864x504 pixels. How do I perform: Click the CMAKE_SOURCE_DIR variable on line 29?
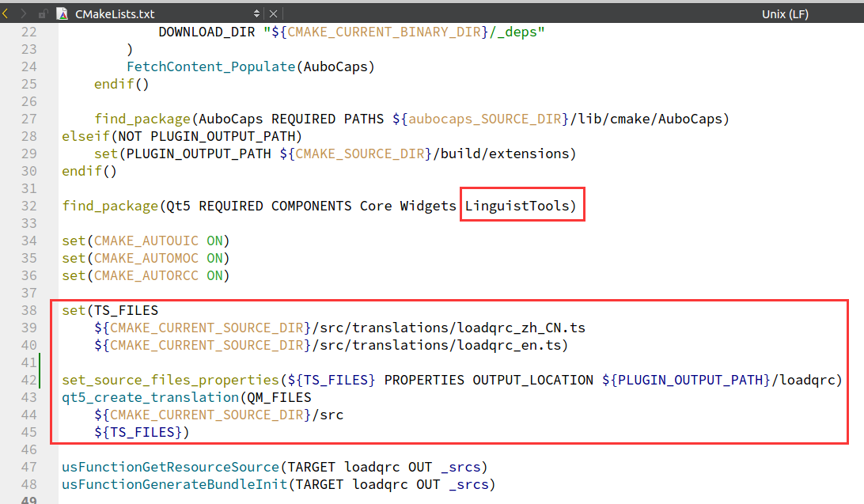pyautogui.click(x=360, y=153)
